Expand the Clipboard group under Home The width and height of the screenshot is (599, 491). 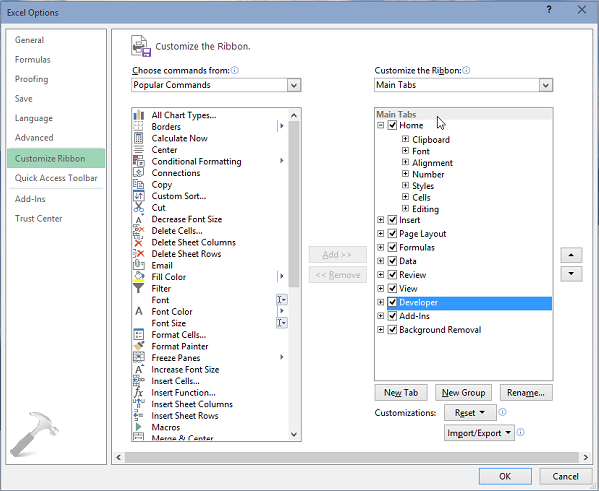pyautogui.click(x=405, y=139)
